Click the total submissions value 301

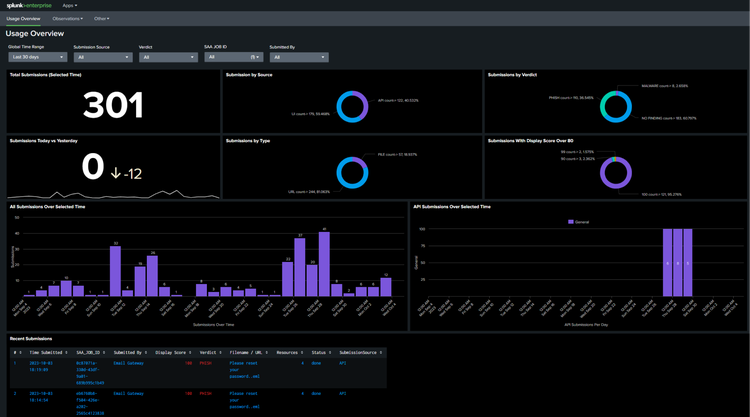pos(112,105)
